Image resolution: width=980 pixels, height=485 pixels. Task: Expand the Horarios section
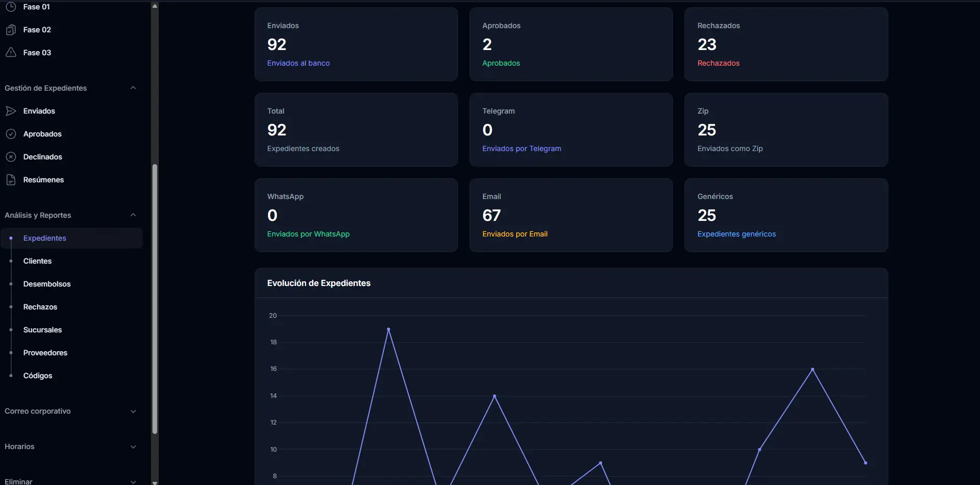[133, 446]
